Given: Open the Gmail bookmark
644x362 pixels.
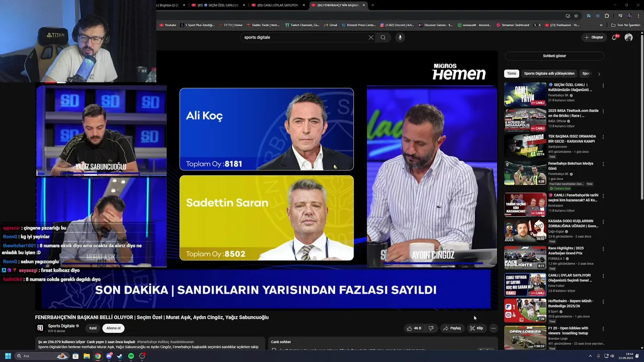Looking at the screenshot, I should (331, 25).
